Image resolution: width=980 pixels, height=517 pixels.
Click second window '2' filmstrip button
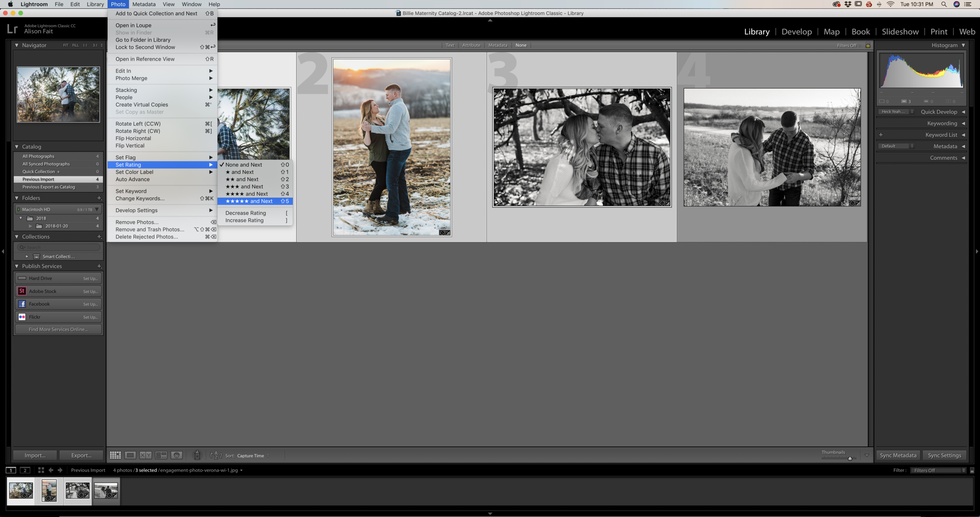point(25,470)
